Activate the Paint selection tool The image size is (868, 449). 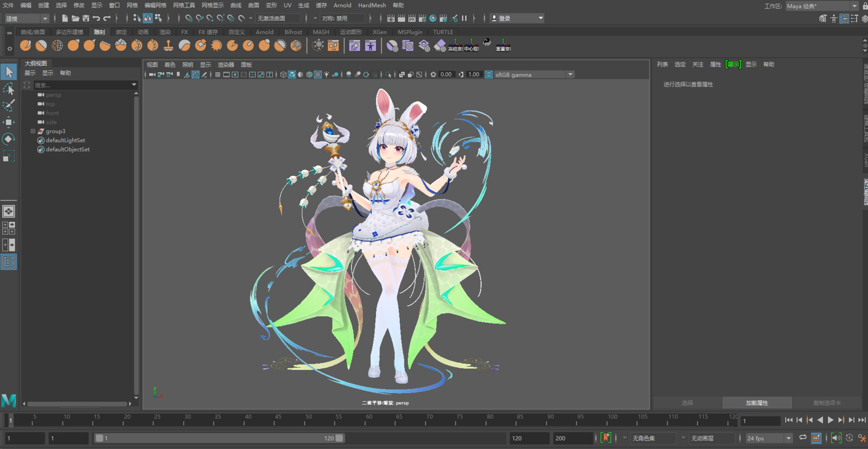click(9, 105)
